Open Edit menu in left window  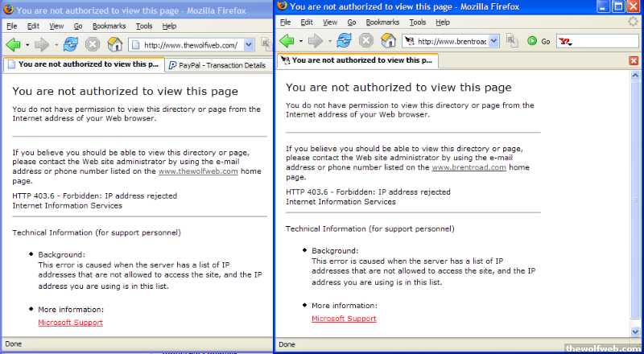(x=33, y=26)
